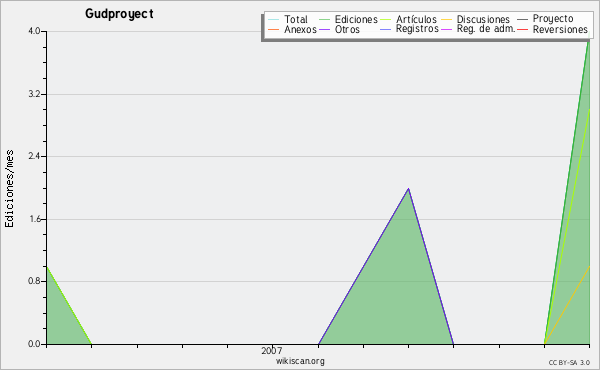This screenshot has height=370, width=600.
Task: Click the yellow Discusiones line endpoint
Action: pyautogui.click(x=589, y=267)
